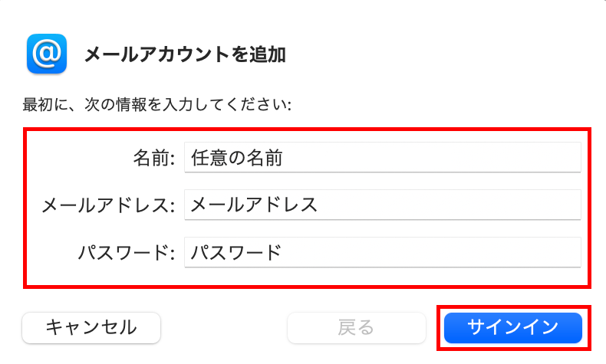Click the greyed-out 戻る button

pos(356,328)
